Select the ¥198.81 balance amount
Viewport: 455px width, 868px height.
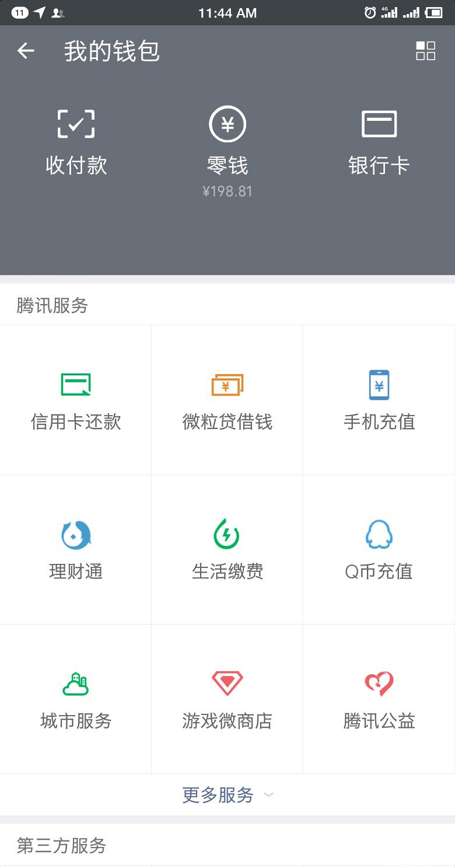point(228,191)
